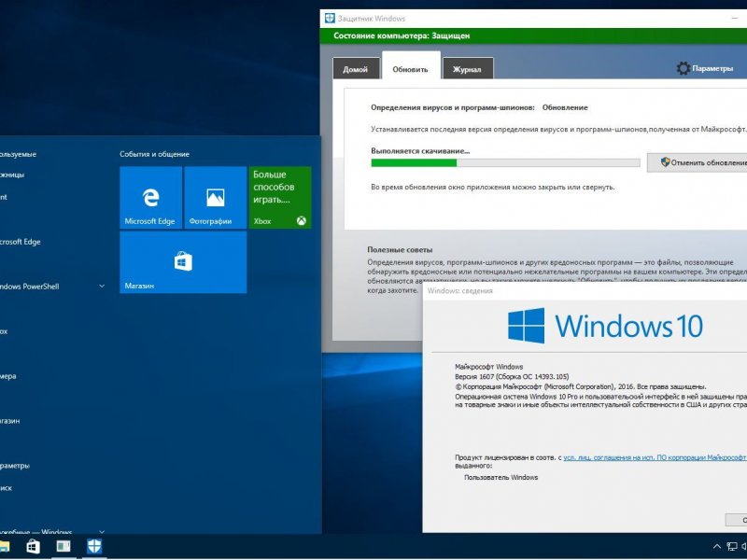This screenshot has height=560, width=747.
Task: Open Windows PowerShell in Start list
Action: 30,287
